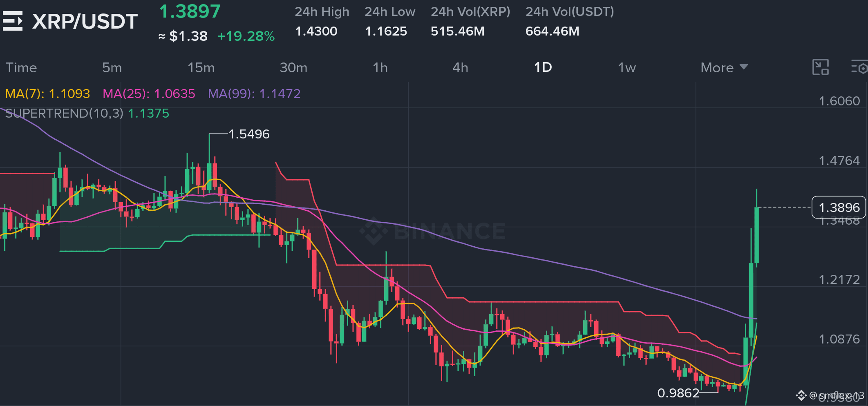Switch to the 5m interval
The image size is (868, 406).
pyautogui.click(x=112, y=67)
